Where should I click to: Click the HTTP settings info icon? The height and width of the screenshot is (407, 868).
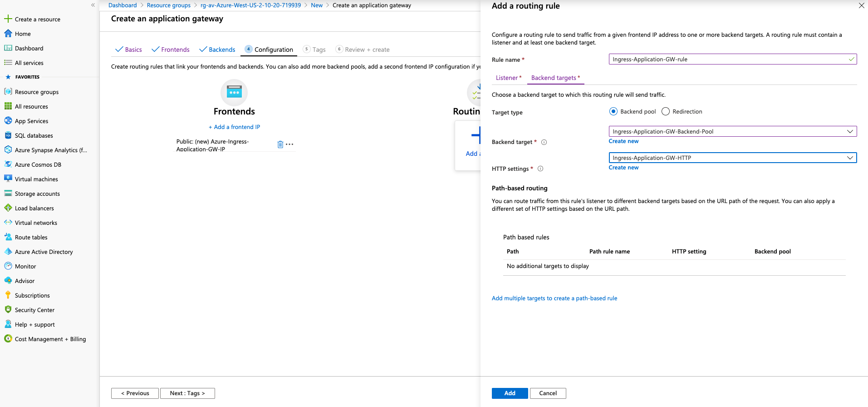click(x=540, y=169)
